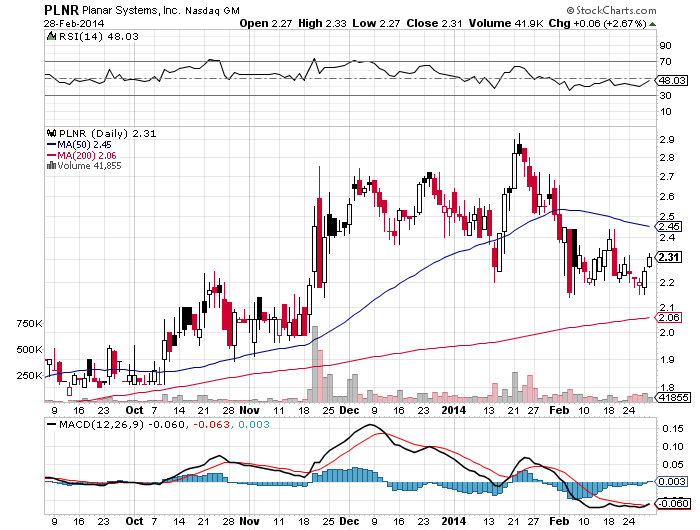This screenshot has width=700, height=530.
Task: Click the black MACD line swatch
Action: pyautogui.click(x=52, y=425)
